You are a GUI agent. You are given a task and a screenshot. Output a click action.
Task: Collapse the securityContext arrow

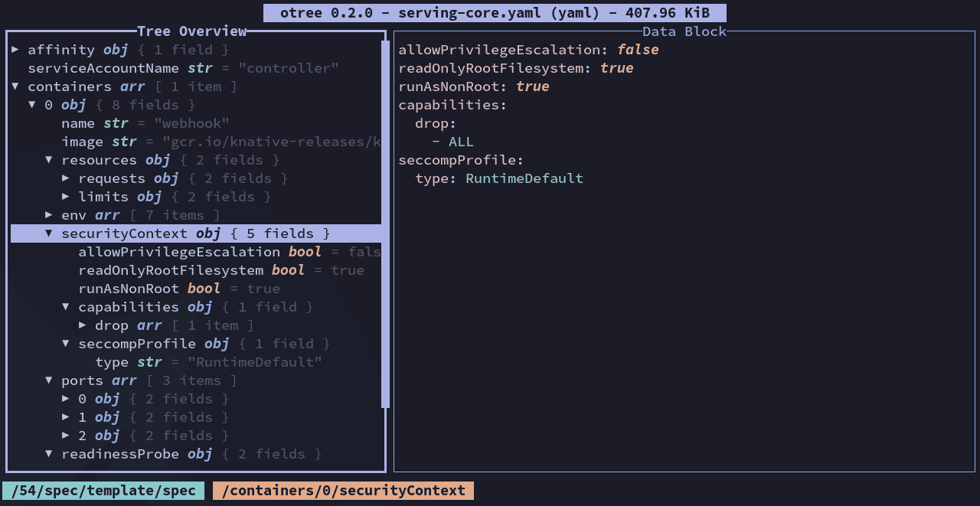[49, 233]
